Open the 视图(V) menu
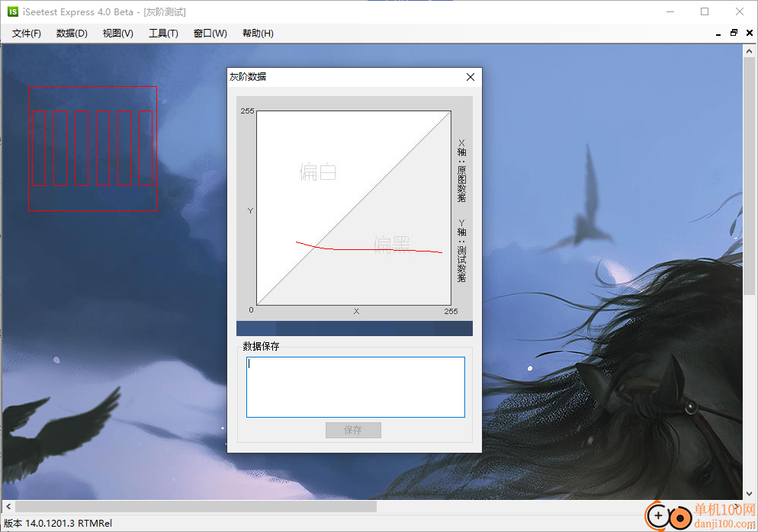Screen dimensions: 758x532 [x=117, y=34]
